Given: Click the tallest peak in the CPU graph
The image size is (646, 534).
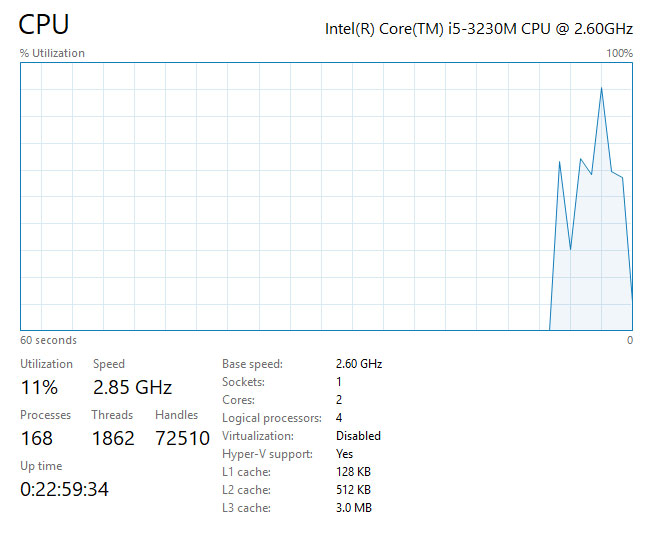Looking at the screenshot, I should [x=601, y=89].
